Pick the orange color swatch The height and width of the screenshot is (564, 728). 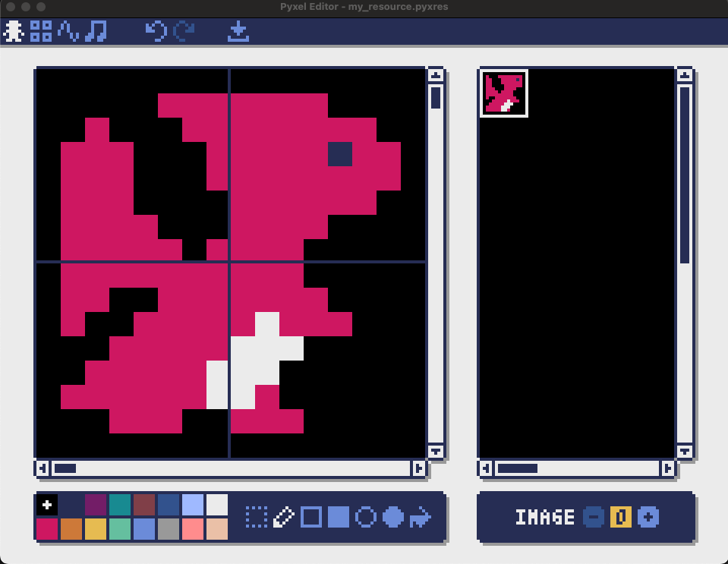71,529
